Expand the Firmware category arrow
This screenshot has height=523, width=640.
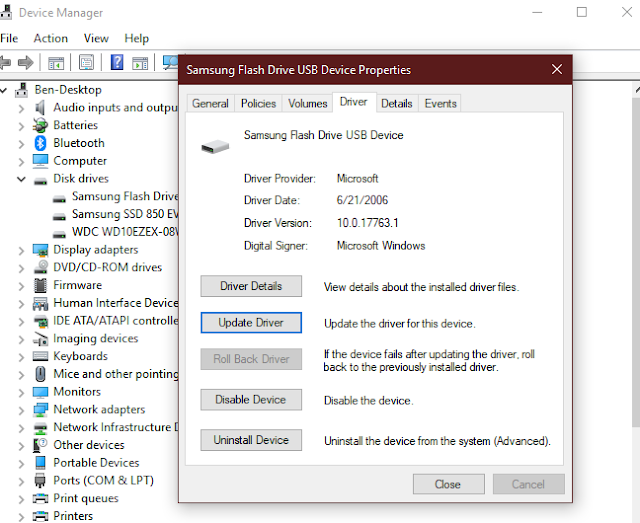[21, 286]
